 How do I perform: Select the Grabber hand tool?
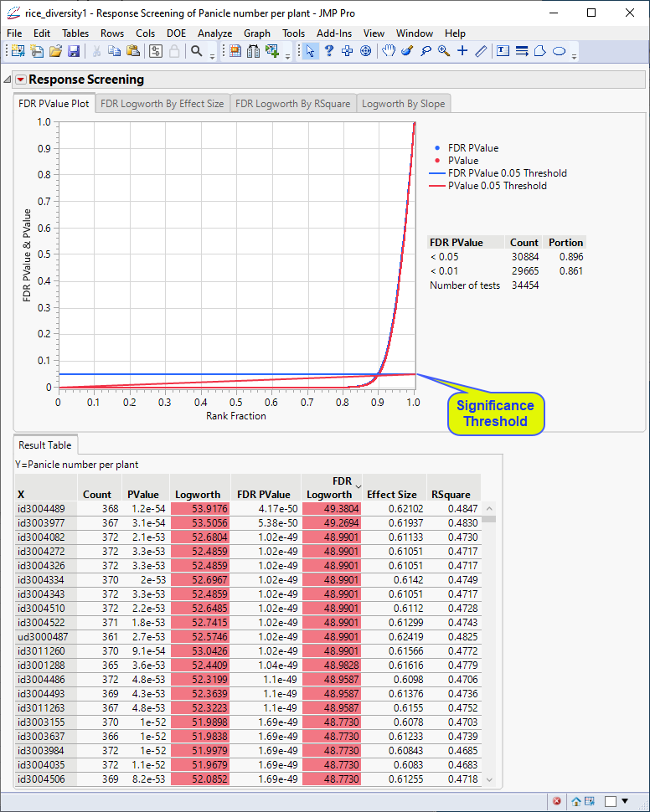pyautogui.click(x=389, y=51)
